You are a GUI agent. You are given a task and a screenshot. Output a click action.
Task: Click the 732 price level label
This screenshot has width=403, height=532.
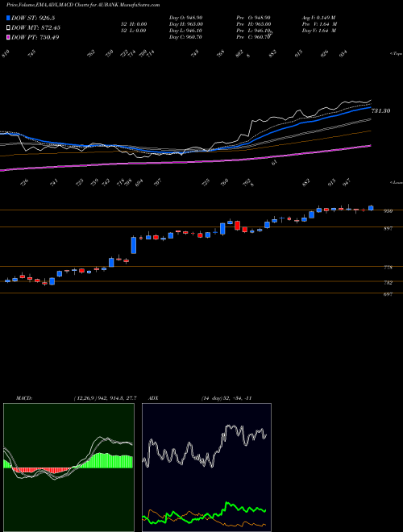click(388, 283)
